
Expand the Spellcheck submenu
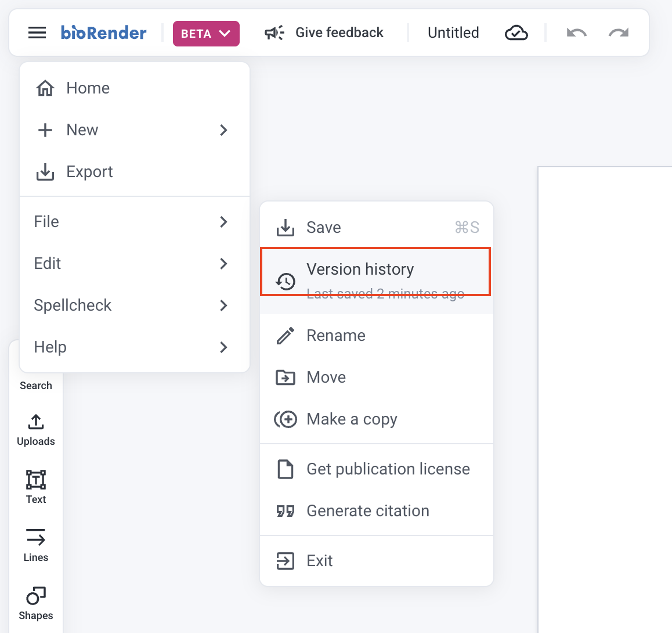click(135, 305)
